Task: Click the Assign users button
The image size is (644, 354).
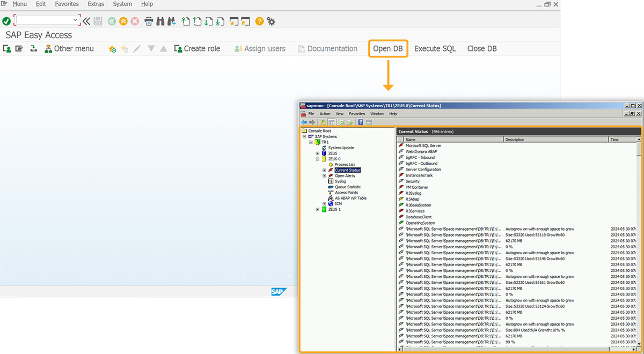Action: pos(260,49)
